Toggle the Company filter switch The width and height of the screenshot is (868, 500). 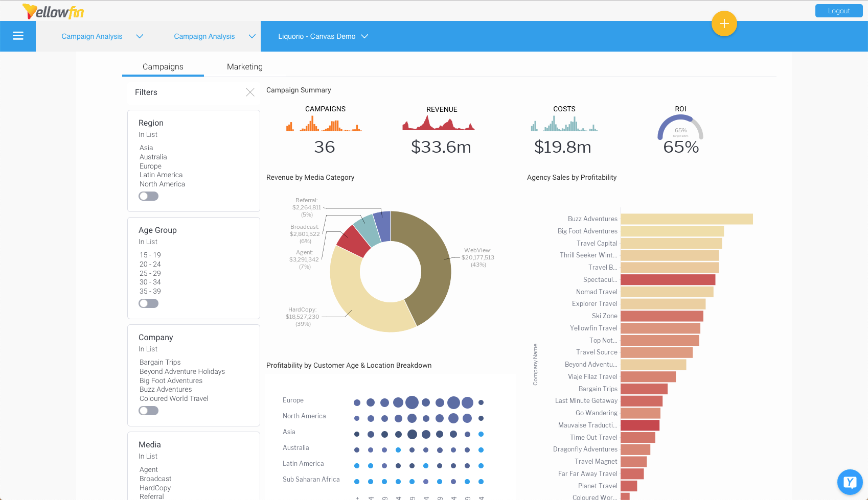148,410
